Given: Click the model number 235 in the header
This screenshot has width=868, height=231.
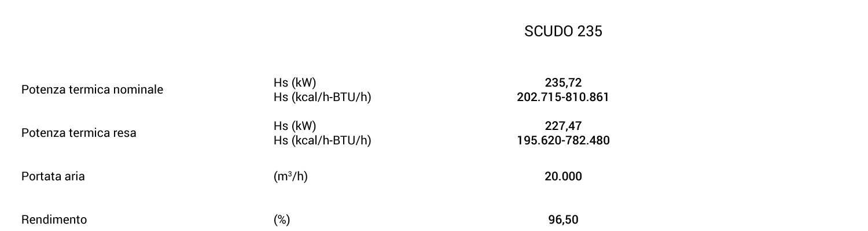Looking at the screenshot, I should (x=590, y=32).
